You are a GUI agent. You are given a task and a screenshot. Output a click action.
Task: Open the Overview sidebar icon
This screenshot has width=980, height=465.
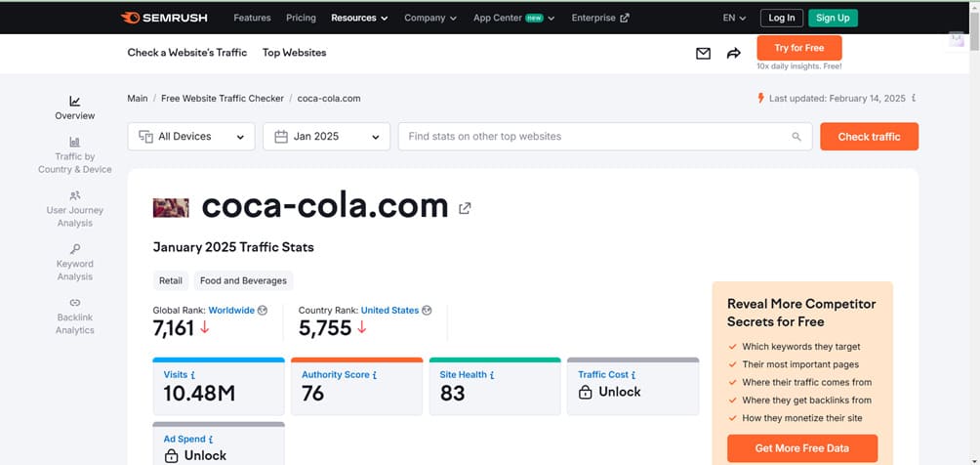coord(75,101)
